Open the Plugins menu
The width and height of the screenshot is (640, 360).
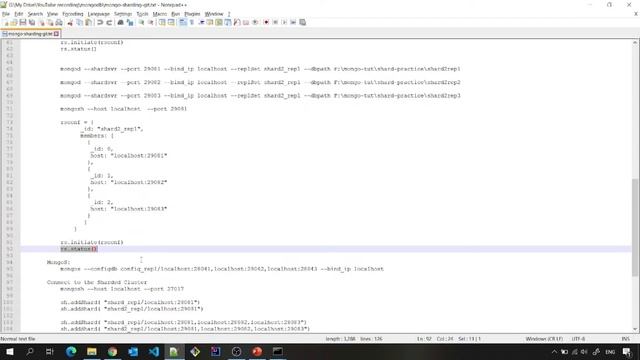[x=192, y=14]
